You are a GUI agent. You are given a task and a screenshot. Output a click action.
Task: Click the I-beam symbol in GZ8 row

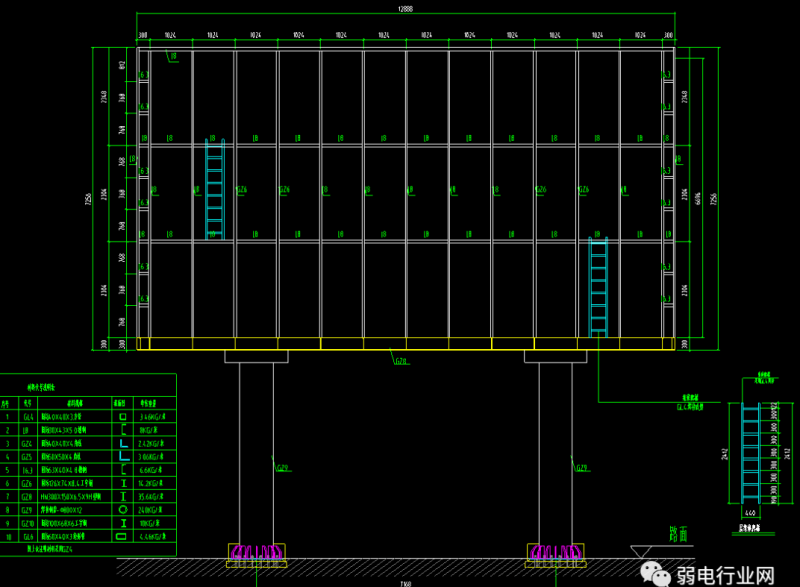[x=122, y=495]
